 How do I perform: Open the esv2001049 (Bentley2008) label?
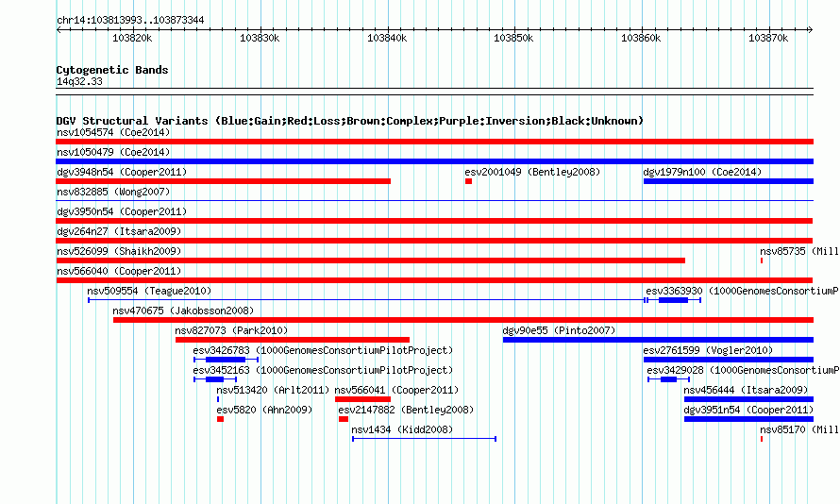(532, 172)
